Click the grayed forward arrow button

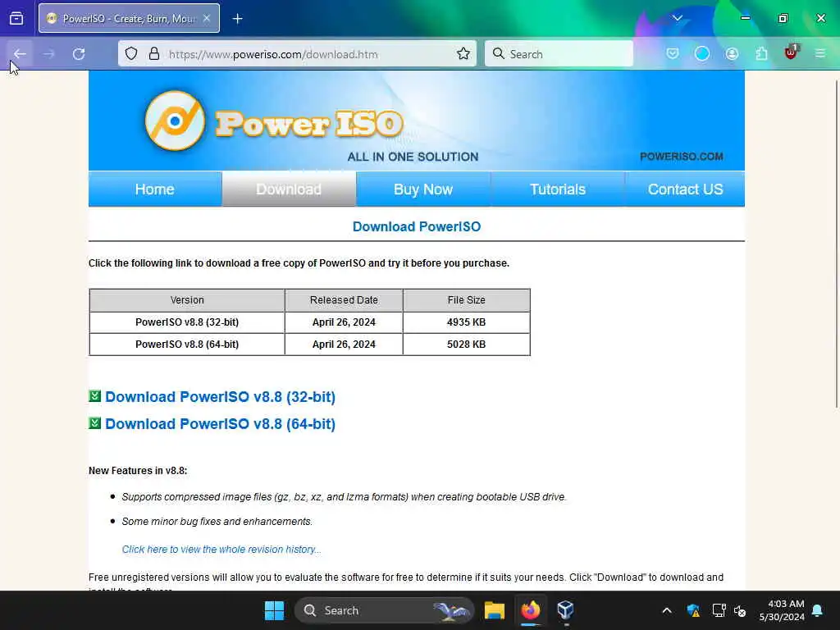(x=48, y=53)
